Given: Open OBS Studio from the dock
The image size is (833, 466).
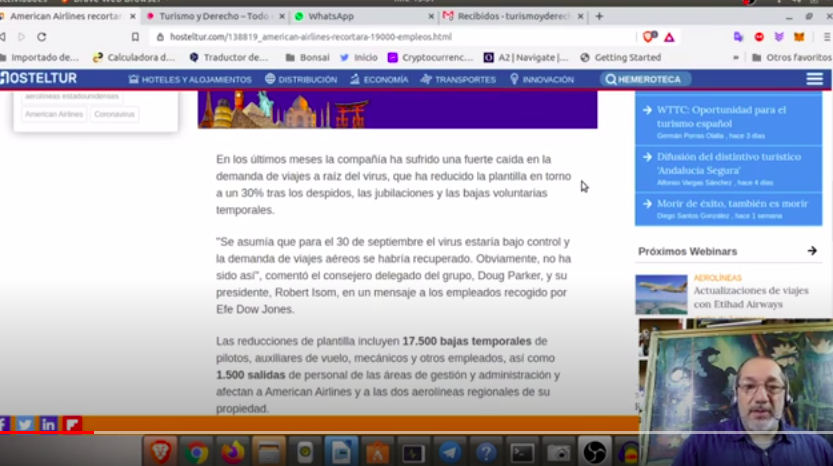Looking at the screenshot, I should tap(594, 453).
